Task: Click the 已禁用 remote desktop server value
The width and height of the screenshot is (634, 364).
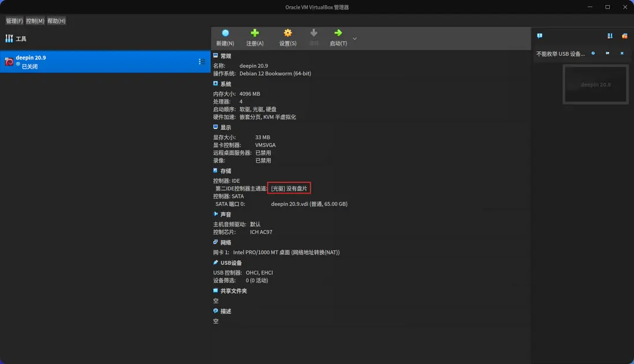Action: point(263,153)
